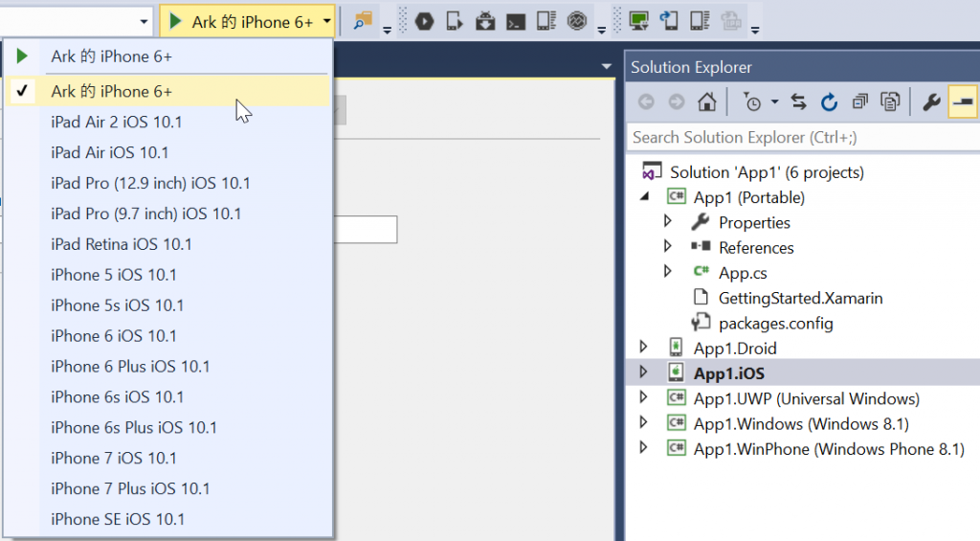The height and width of the screenshot is (541, 980).
Task: Open Pending Changes Filter dropdown arrow
Action: click(x=774, y=101)
